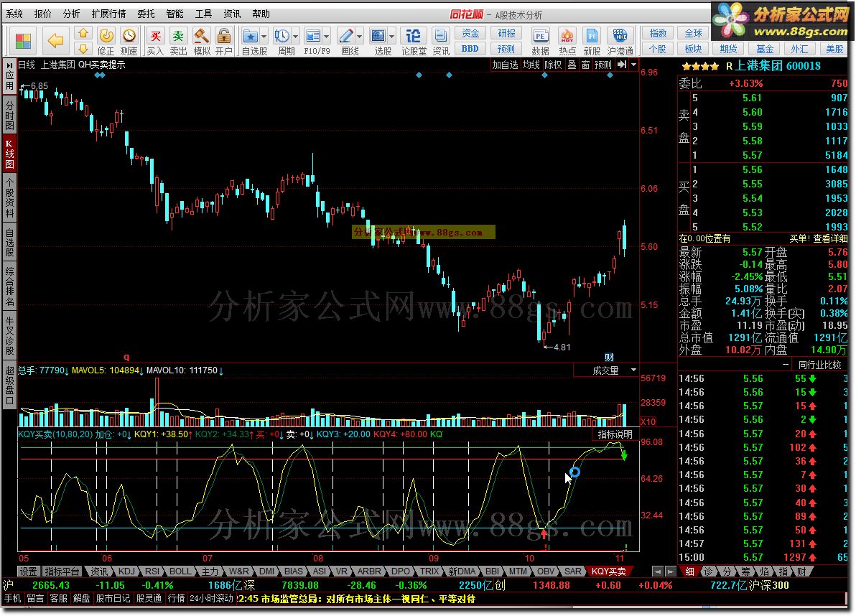Click the 指数 index button
This screenshot has width=856, height=616.
click(658, 33)
